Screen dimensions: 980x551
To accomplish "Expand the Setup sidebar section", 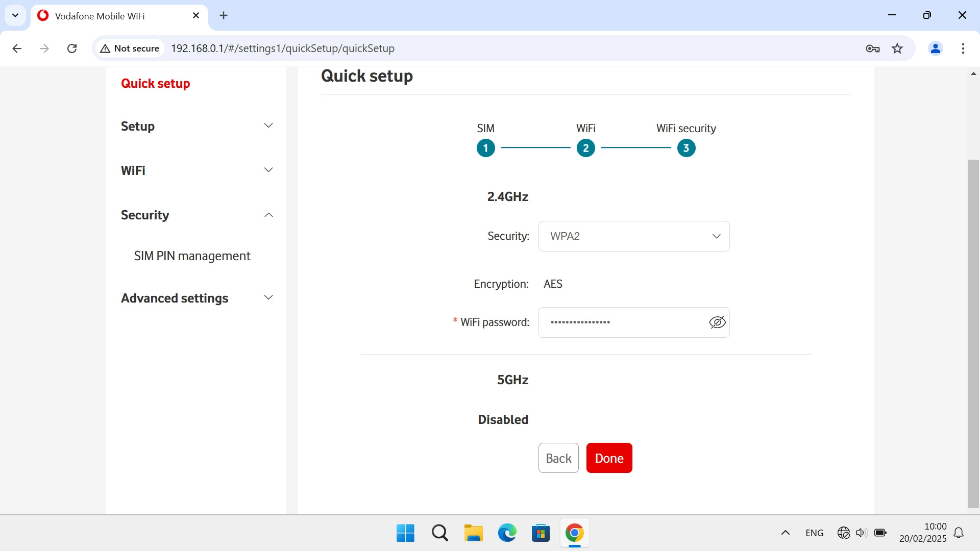I will 197,126.
